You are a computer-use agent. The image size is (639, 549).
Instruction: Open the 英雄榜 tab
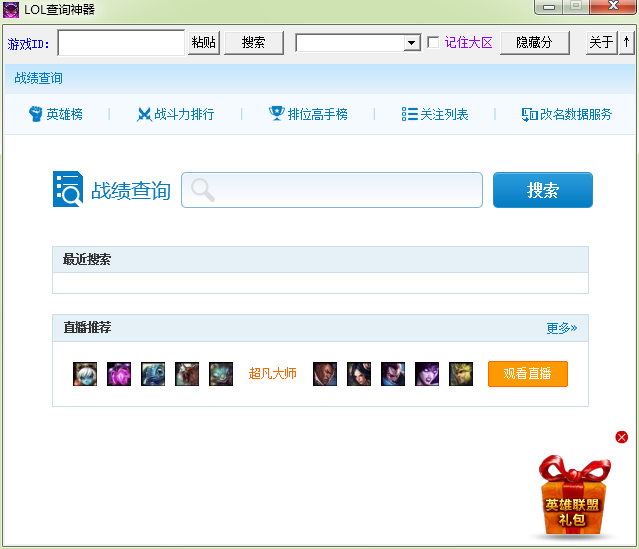click(x=56, y=114)
